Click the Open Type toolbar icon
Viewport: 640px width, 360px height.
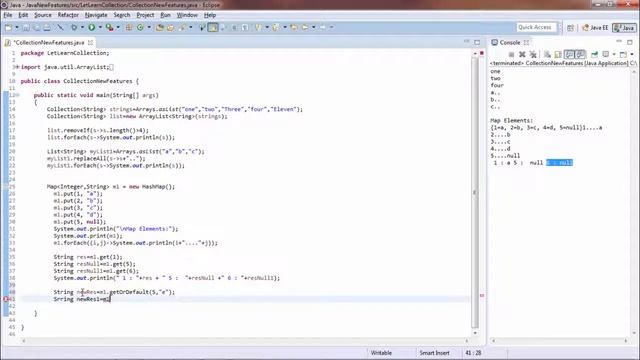point(160,27)
